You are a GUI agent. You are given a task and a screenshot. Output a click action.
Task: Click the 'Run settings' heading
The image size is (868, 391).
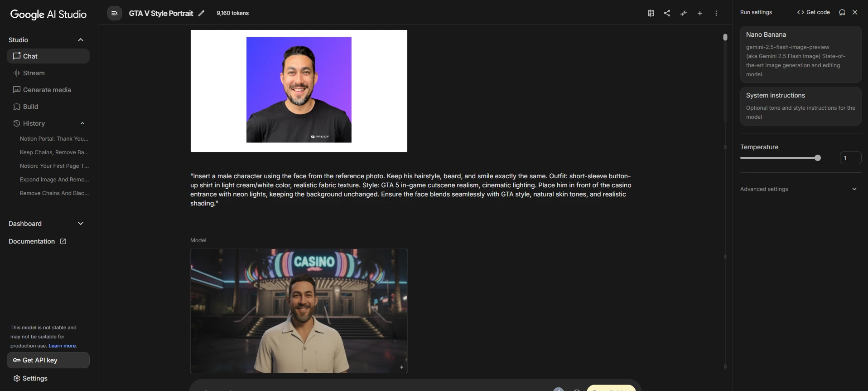pyautogui.click(x=756, y=12)
